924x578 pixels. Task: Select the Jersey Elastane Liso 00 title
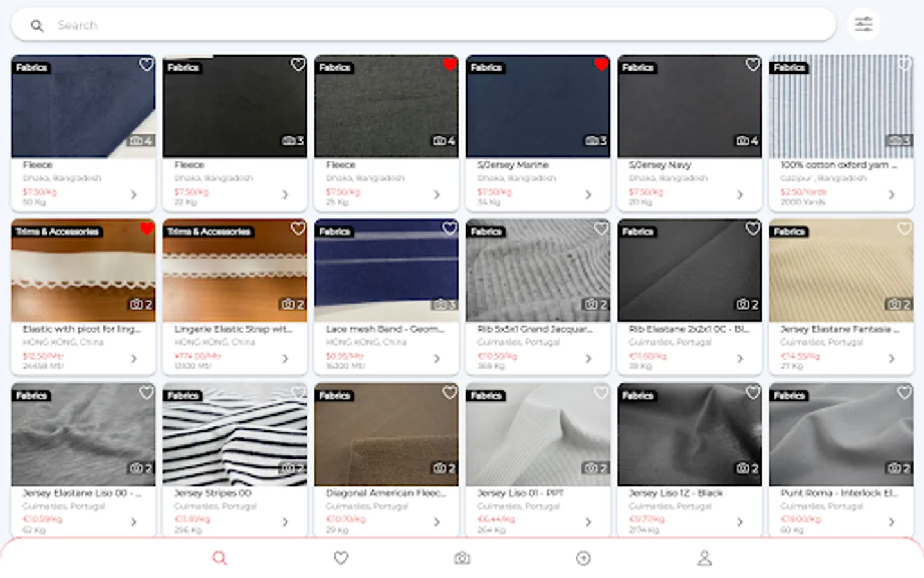click(x=81, y=493)
